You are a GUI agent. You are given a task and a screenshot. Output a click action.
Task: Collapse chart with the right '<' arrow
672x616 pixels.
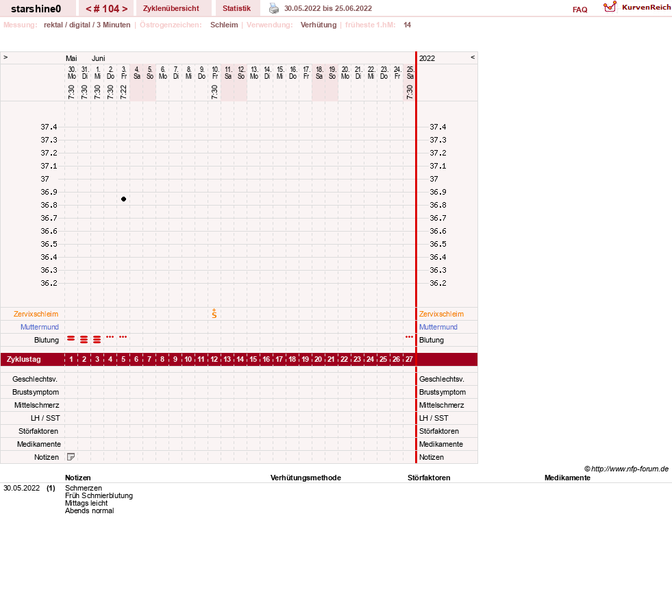pyautogui.click(x=473, y=57)
